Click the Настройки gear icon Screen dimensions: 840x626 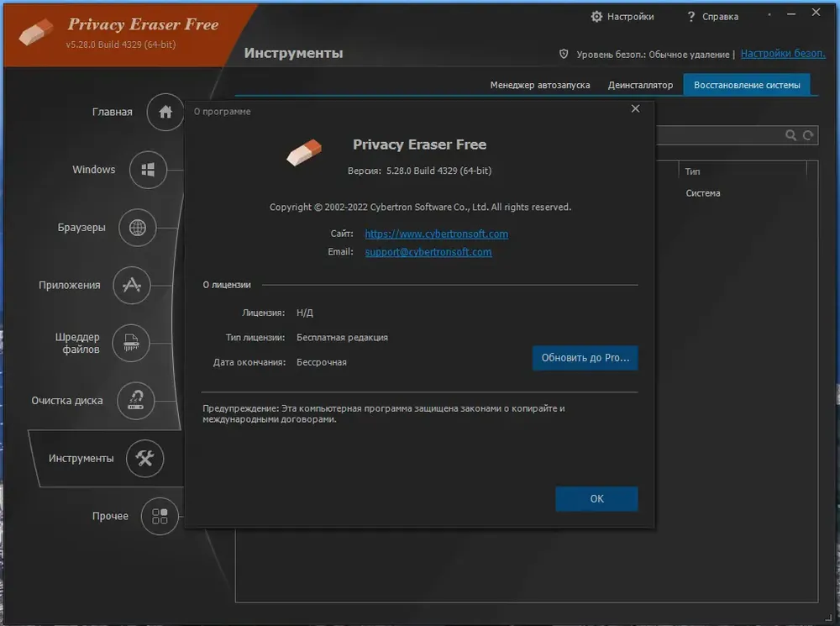(596, 17)
